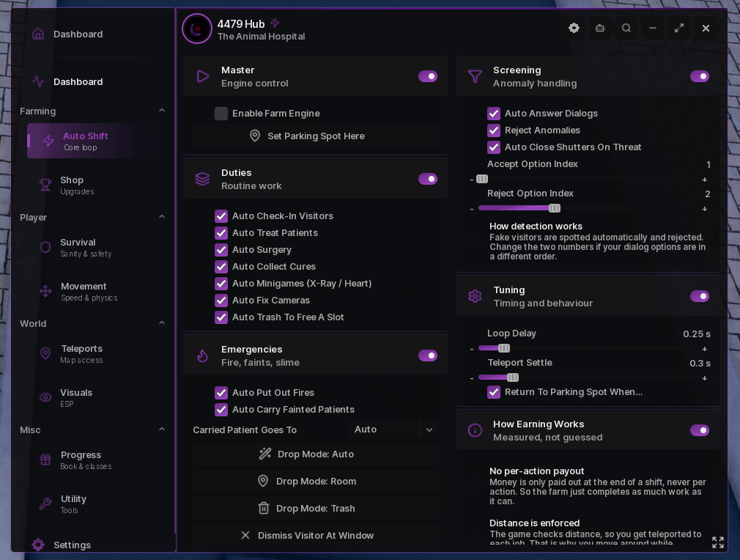
Task: Open the search magnifier icon
Action: (x=626, y=28)
